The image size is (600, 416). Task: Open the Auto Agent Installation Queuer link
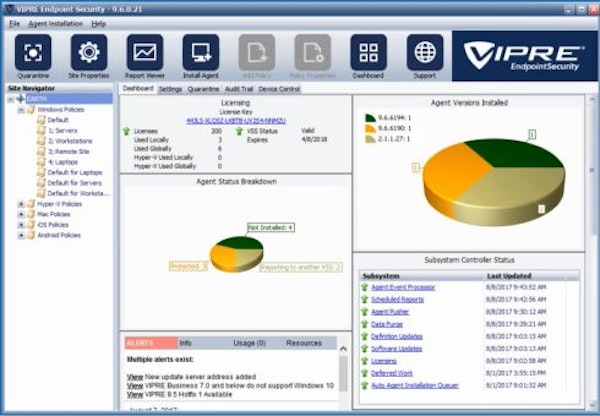coord(415,385)
